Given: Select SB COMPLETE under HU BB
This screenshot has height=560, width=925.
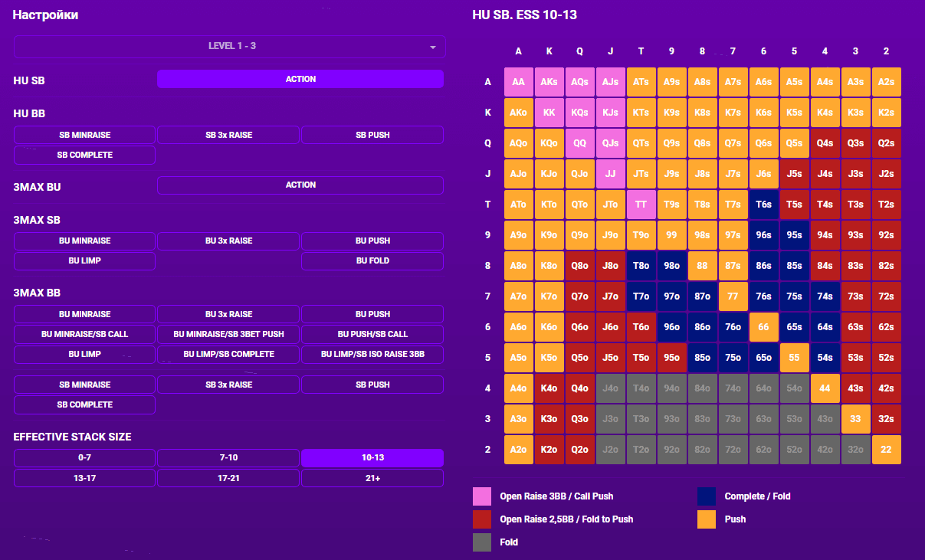Looking at the screenshot, I should (x=84, y=155).
